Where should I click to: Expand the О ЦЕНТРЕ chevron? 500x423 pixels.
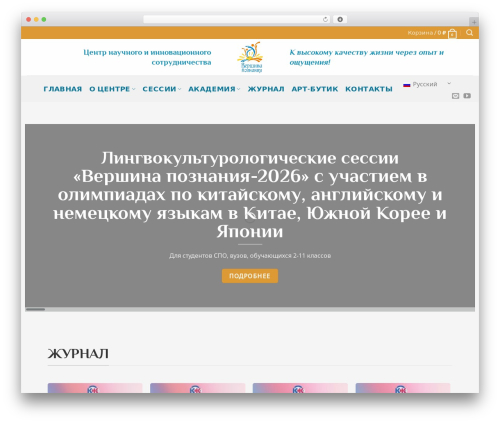click(133, 89)
